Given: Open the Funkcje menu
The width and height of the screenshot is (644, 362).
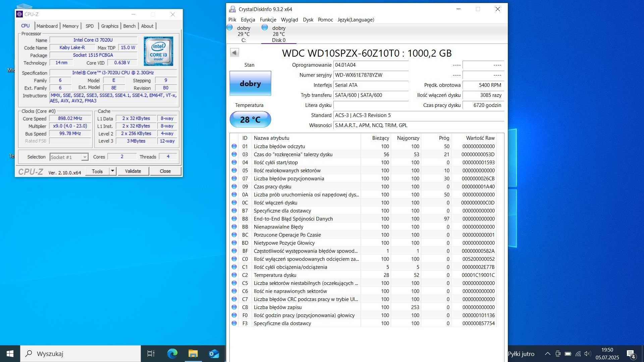Looking at the screenshot, I should coord(268,20).
